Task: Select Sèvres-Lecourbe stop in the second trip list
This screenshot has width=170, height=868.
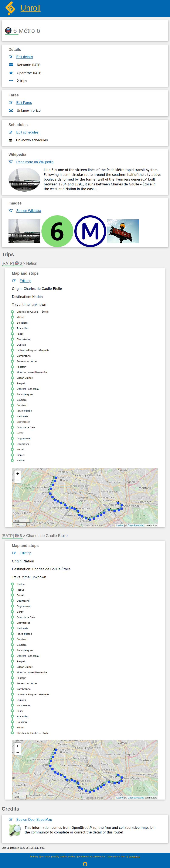Action: click(27, 683)
